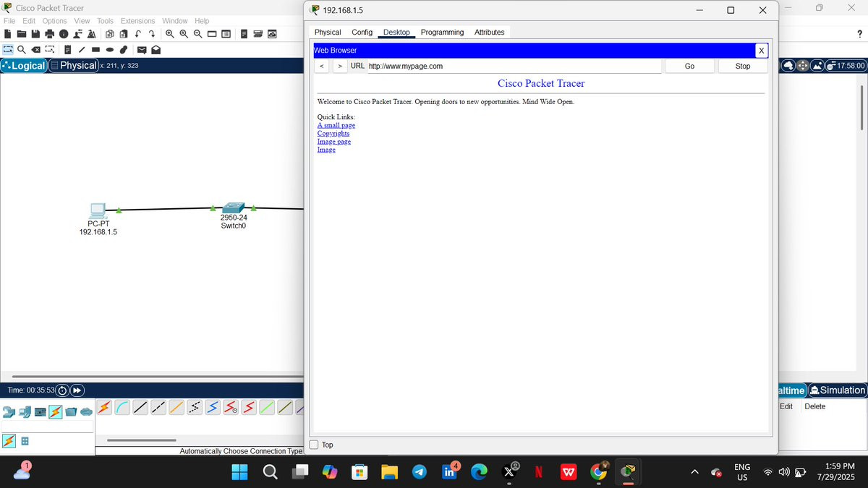This screenshot has height=488, width=868.
Task: Select the Draw Ellipse tool
Action: tap(110, 49)
